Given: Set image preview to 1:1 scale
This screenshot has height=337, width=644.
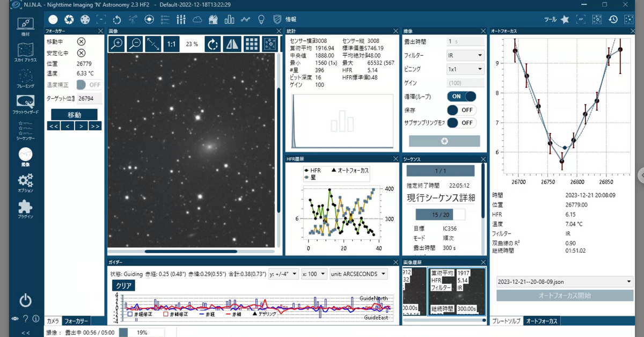Looking at the screenshot, I should pyautogui.click(x=171, y=44).
